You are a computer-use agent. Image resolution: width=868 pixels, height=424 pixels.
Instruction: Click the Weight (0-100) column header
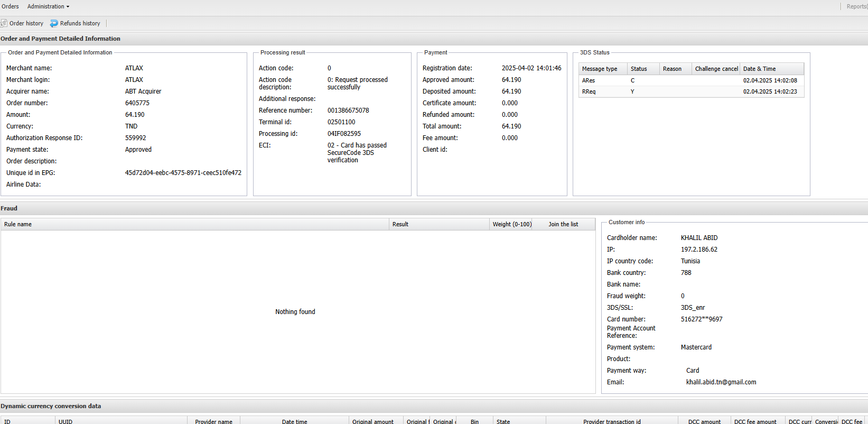[x=512, y=224]
